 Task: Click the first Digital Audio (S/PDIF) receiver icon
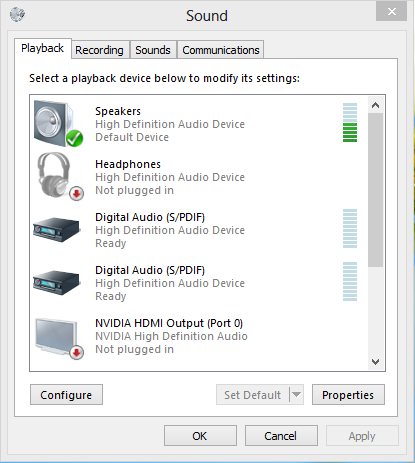click(57, 229)
